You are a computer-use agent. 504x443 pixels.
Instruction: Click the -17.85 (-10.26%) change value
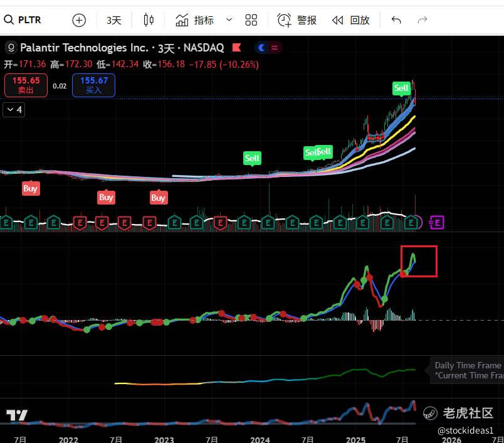click(x=224, y=65)
